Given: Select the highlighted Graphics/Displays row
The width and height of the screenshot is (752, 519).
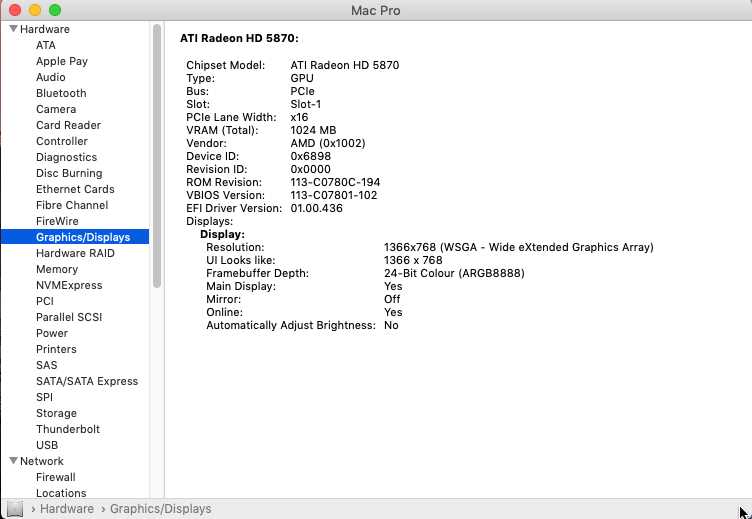Looking at the screenshot, I should [x=75, y=237].
